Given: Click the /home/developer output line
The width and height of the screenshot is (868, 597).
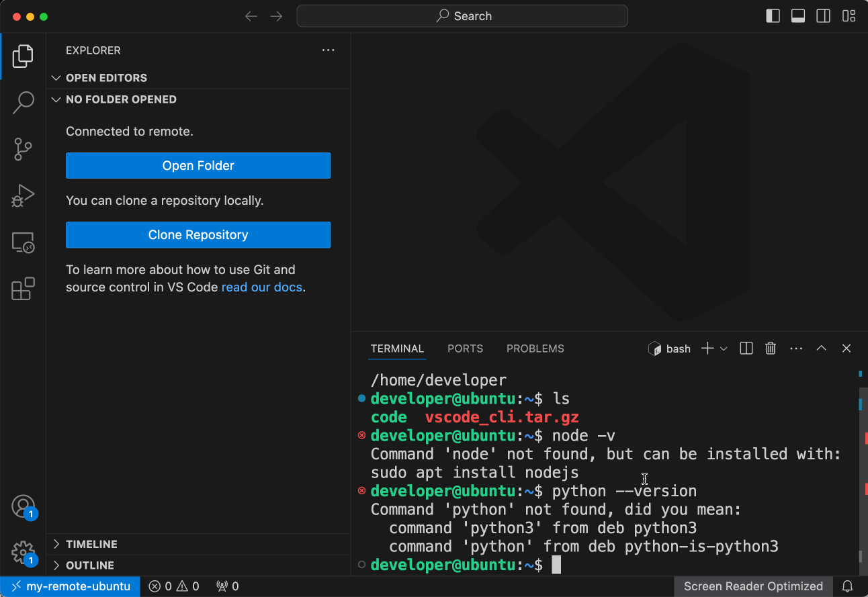Looking at the screenshot, I should (x=438, y=380).
